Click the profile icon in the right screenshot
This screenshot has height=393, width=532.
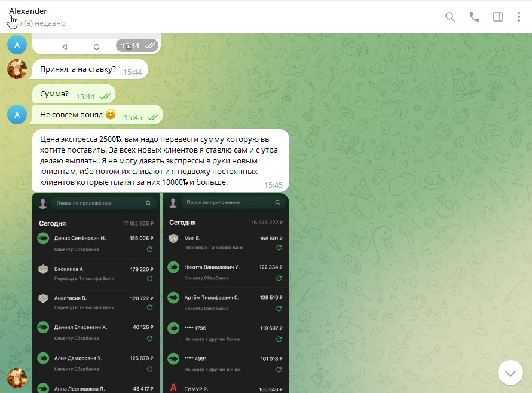pyautogui.click(x=173, y=203)
